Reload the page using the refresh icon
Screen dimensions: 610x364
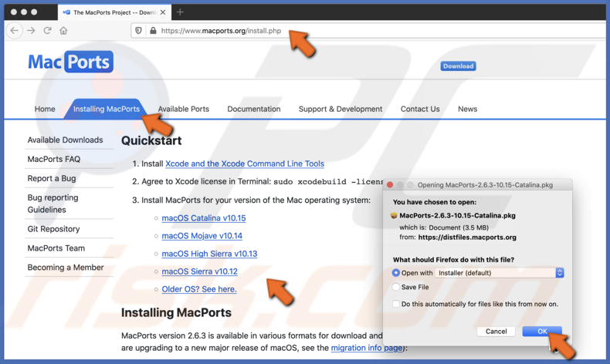coord(47,30)
